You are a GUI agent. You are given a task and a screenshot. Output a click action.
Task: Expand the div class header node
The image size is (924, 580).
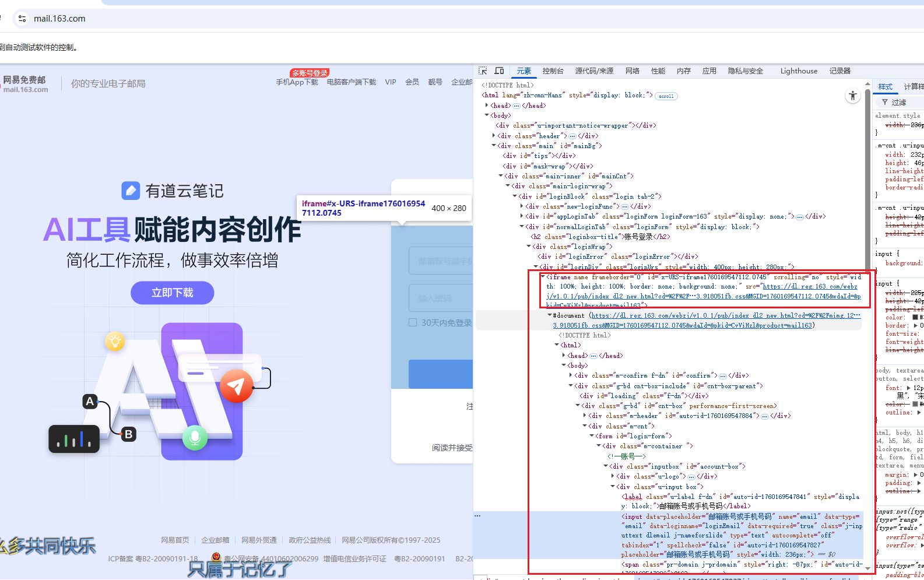pyautogui.click(x=494, y=136)
